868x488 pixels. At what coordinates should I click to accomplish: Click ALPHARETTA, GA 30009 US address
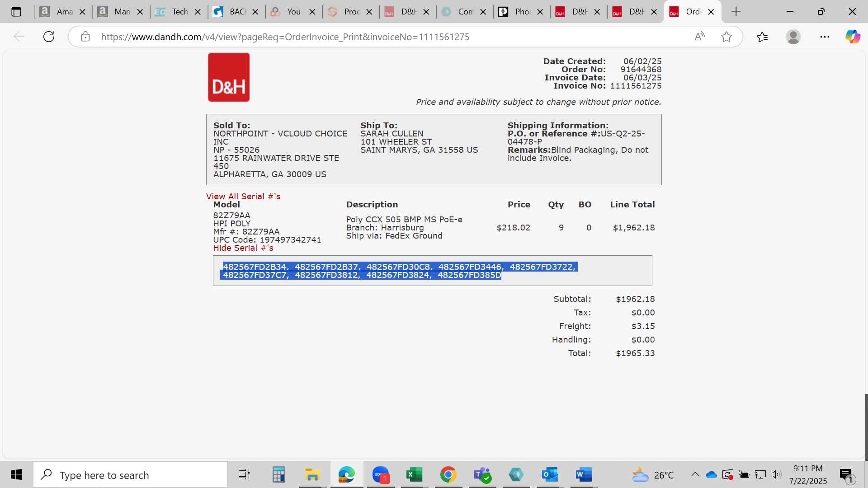270,174
